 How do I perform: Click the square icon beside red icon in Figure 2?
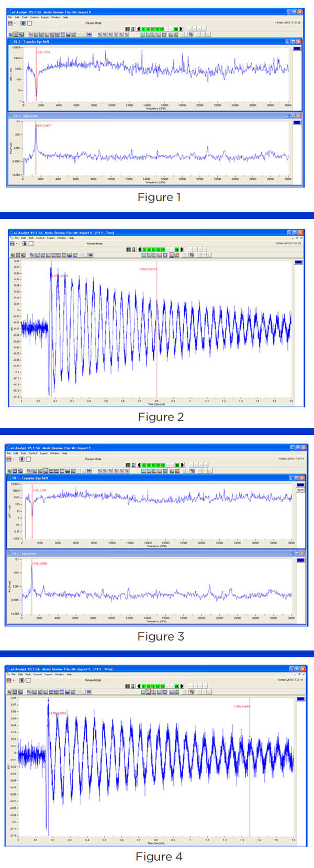pos(30,244)
